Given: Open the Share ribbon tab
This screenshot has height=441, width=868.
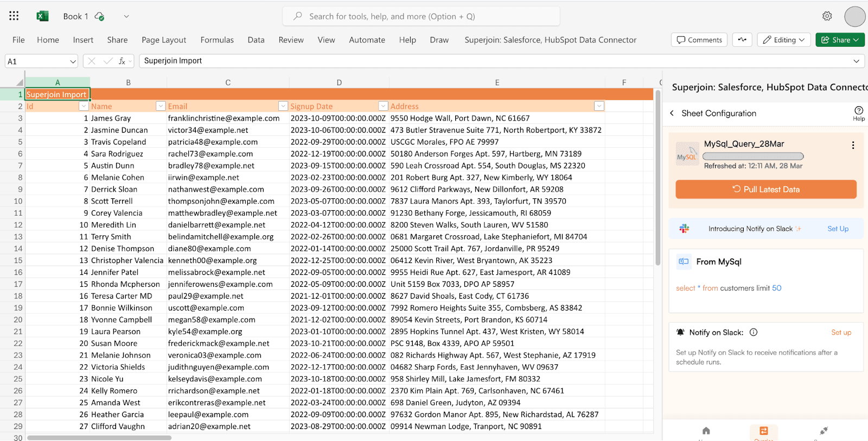Looking at the screenshot, I should (x=117, y=40).
